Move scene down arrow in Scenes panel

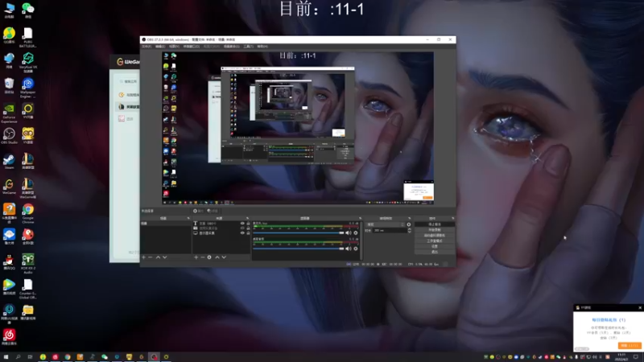point(165,257)
